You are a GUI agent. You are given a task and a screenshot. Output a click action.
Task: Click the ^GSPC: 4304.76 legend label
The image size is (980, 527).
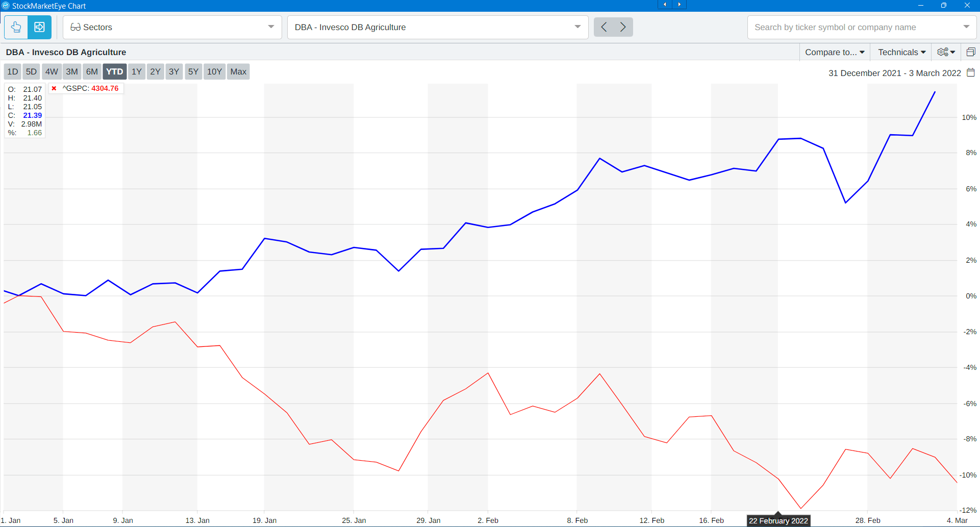click(x=90, y=88)
